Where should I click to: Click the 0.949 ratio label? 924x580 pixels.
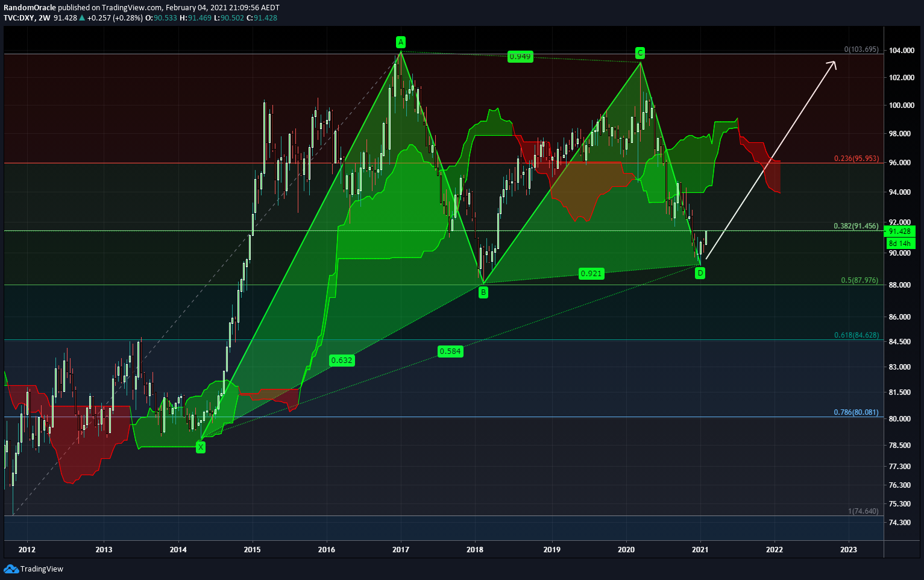(520, 56)
